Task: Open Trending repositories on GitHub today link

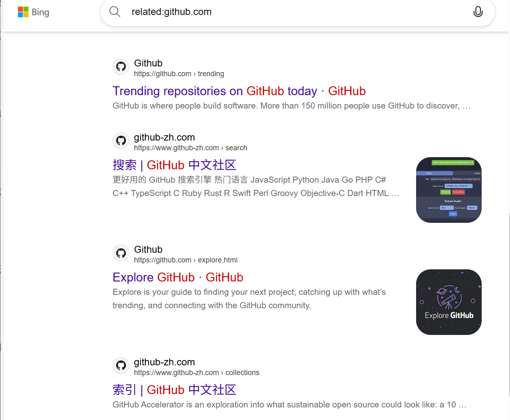Action: point(239,91)
